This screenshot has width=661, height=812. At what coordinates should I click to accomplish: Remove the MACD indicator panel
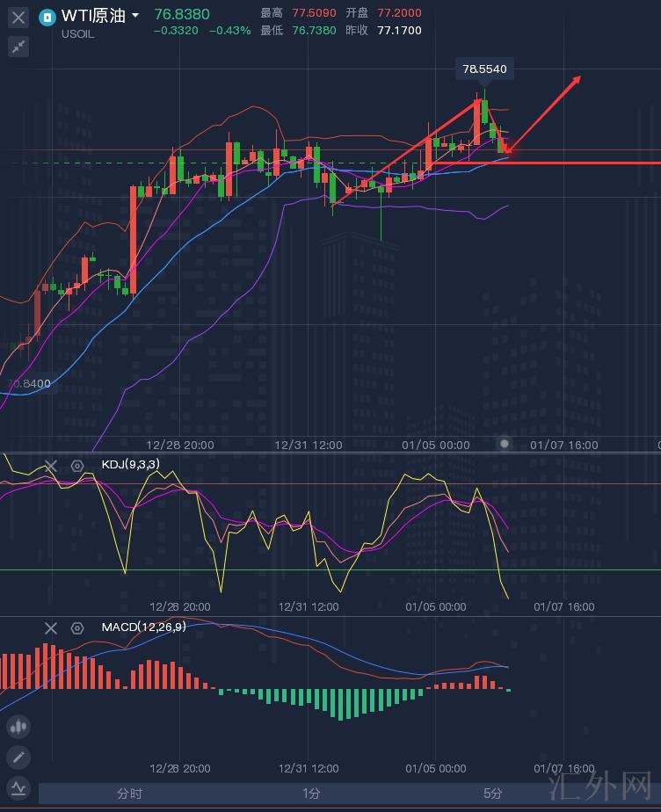pos(51,627)
